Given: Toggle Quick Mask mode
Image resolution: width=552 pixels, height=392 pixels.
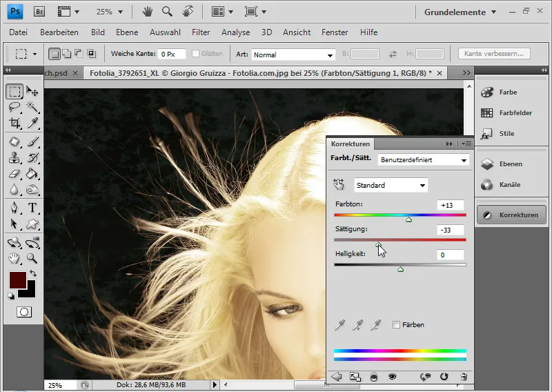Looking at the screenshot, I should pos(24,312).
